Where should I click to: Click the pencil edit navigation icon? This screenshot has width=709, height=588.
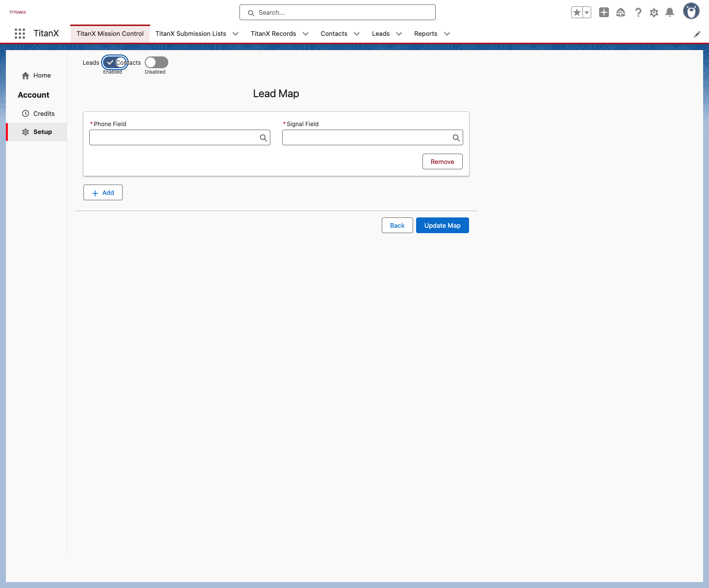click(x=697, y=34)
